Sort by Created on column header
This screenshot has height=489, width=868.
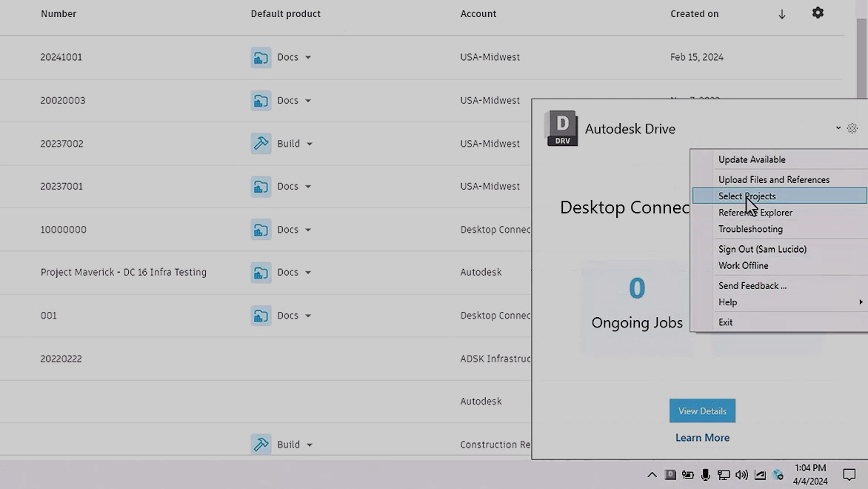pyautogui.click(x=694, y=14)
